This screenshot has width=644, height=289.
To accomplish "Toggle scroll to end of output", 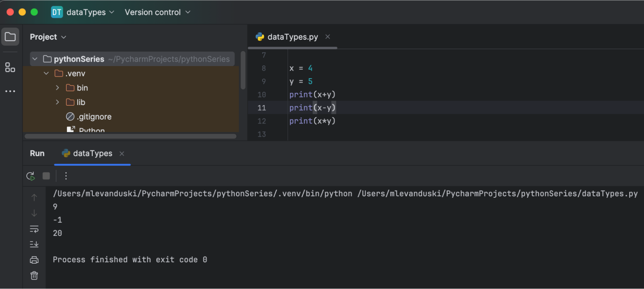I will tap(34, 244).
